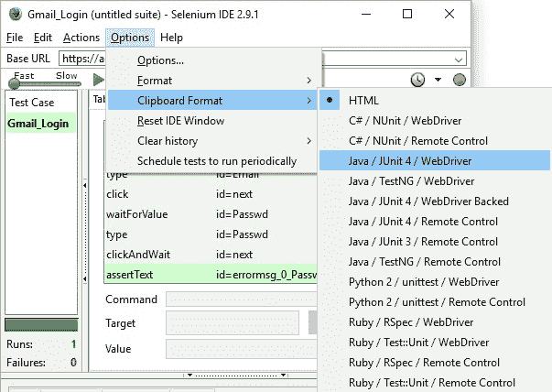
Task: Open the scheduler clock icon
Action: [x=417, y=80]
